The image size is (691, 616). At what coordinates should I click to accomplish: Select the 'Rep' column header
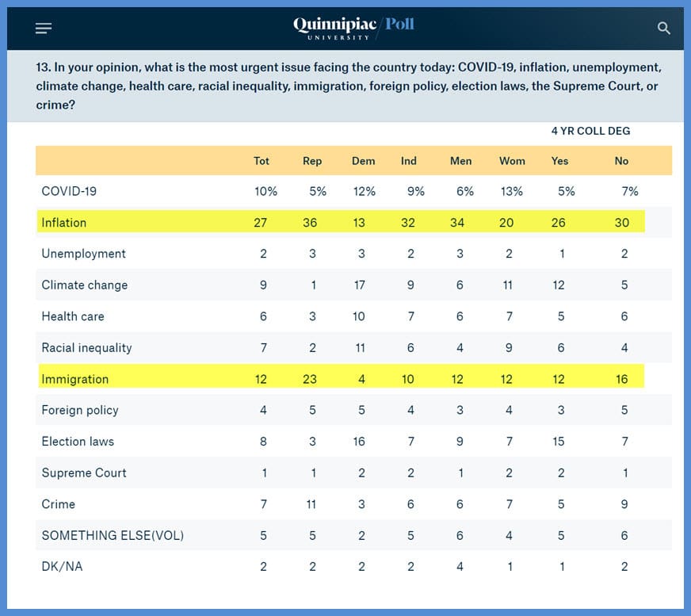[x=312, y=161]
